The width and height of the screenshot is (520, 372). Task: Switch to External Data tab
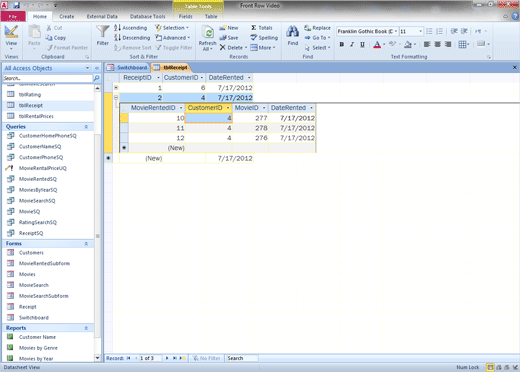102,16
